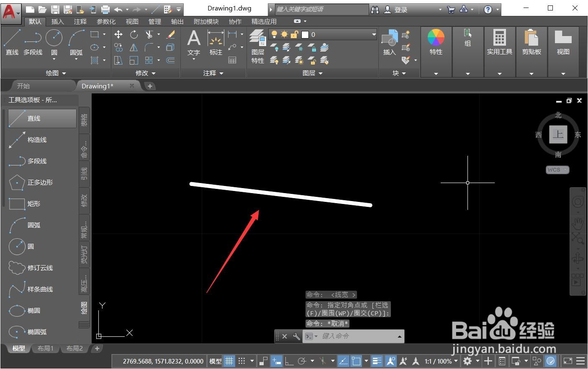Toggle annotation visibility in status bar
Screen dimensions: 588x369
coord(391,361)
